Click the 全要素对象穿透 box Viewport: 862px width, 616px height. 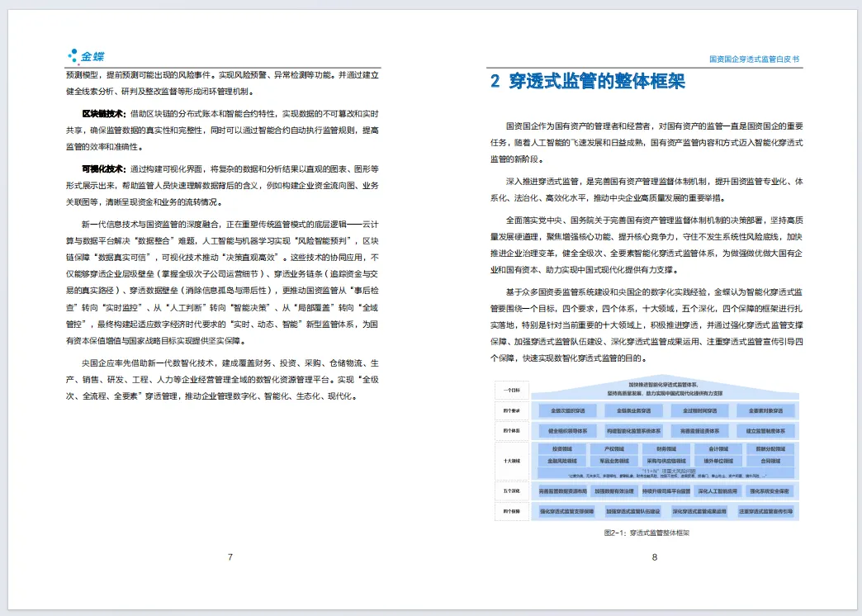pyautogui.click(x=765, y=411)
